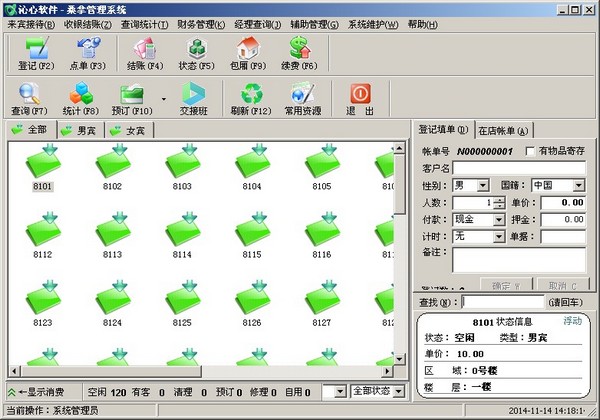Click the 单据 receipt field

pos(563,237)
